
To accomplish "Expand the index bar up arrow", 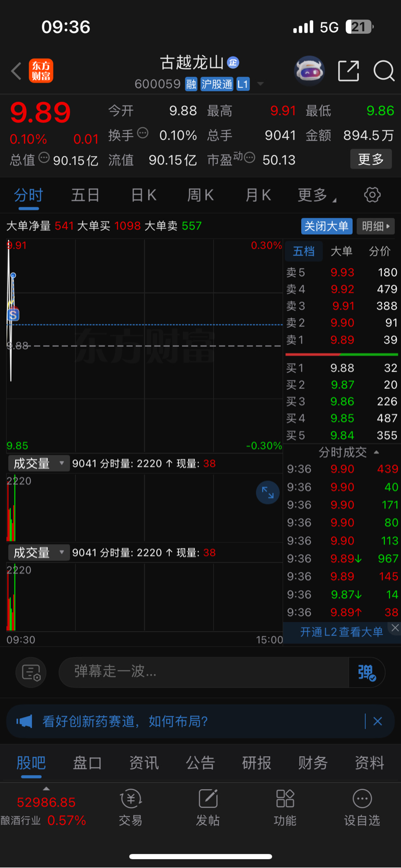I will coord(46,789).
